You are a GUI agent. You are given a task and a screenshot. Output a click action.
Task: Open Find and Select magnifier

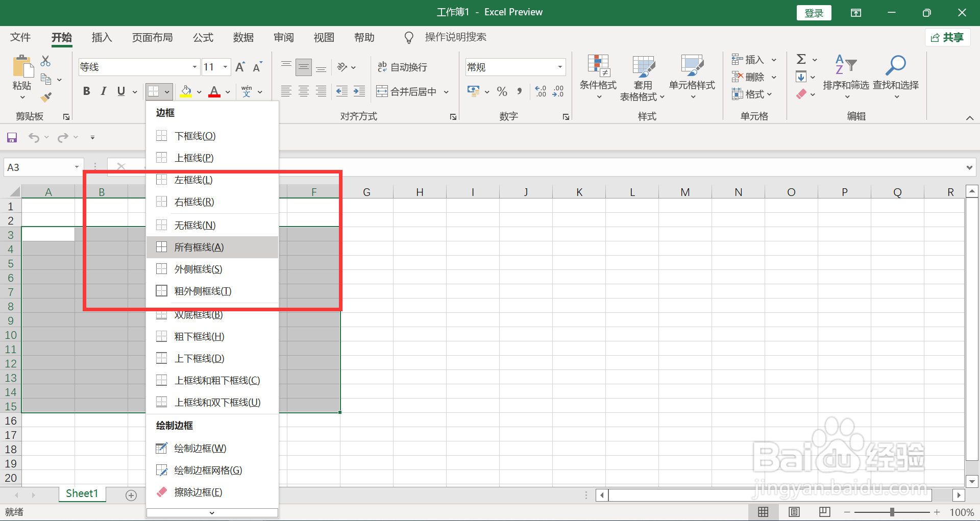[896, 77]
